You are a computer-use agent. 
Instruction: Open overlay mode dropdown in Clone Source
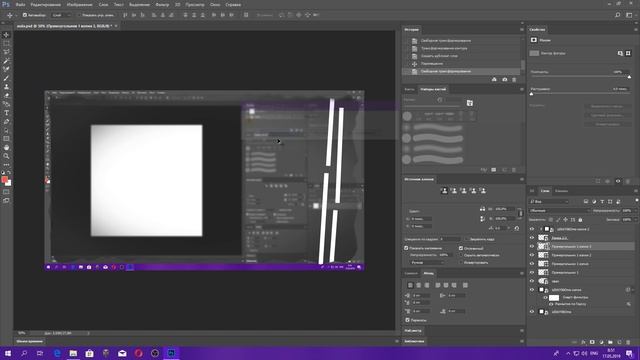tap(427, 263)
